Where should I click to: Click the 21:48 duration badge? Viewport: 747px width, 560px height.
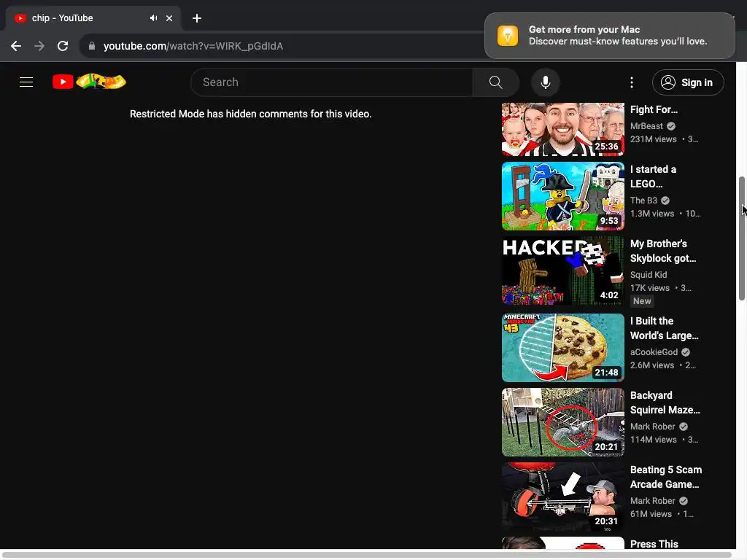click(x=606, y=372)
